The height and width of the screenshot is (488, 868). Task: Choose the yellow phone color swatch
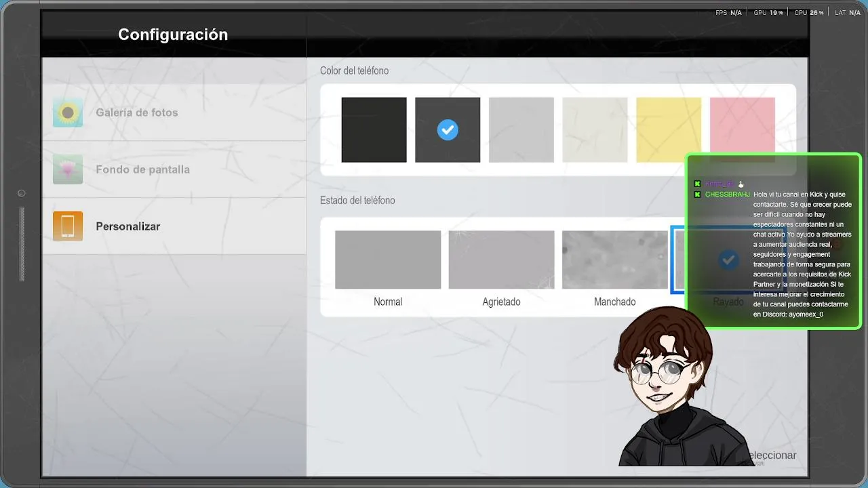click(669, 130)
